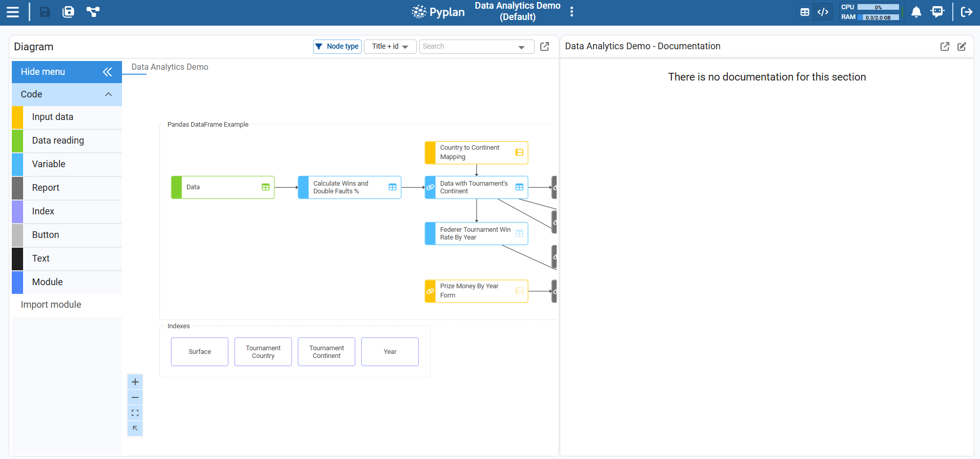
Task: Open the notifications bell
Action: [916, 12]
